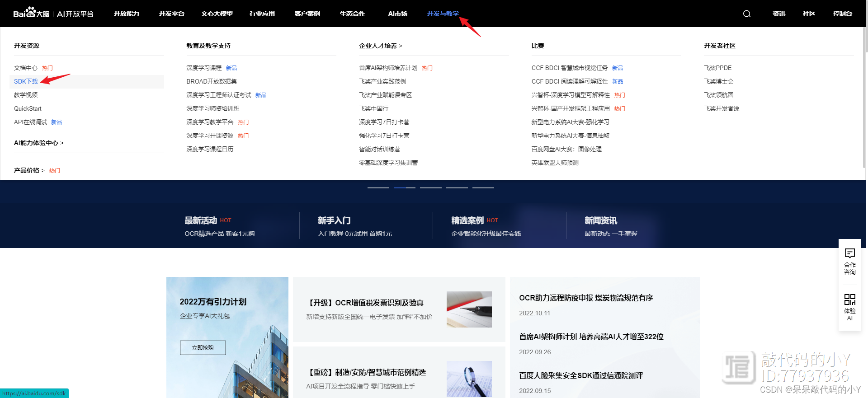
Task: Open 新型电力系统AI大赛-信息抽取 link
Action: [x=571, y=136]
